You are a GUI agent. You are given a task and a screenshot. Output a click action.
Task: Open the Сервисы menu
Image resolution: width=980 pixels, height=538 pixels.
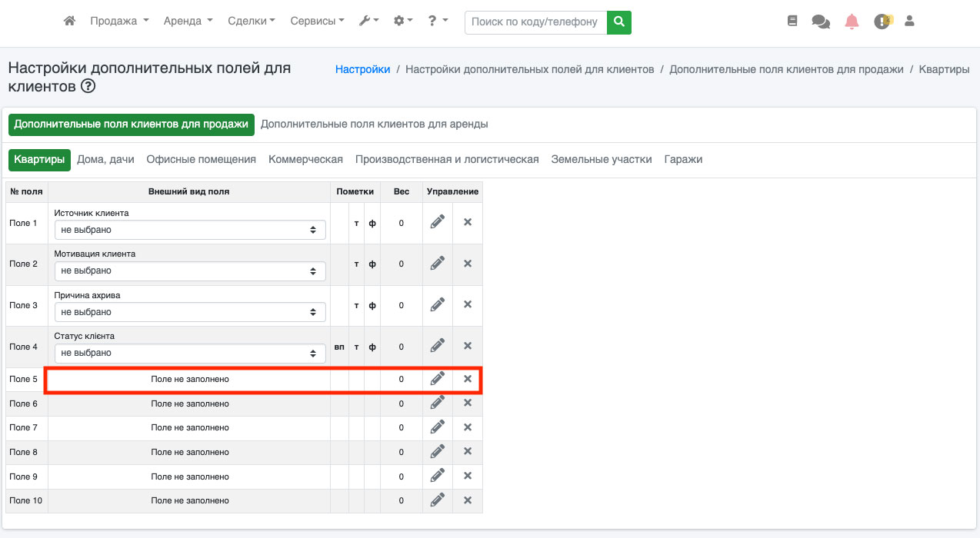click(317, 22)
